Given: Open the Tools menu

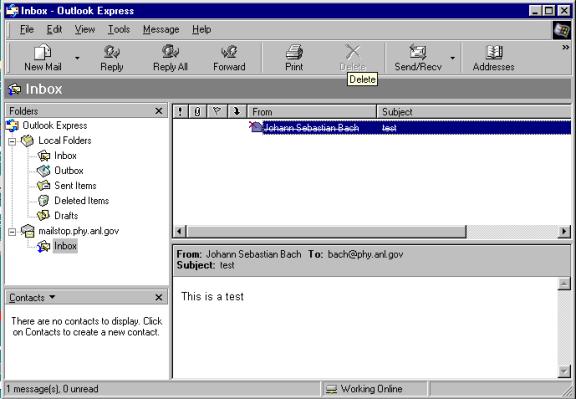Looking at the screenshot, I should (119, 29).
